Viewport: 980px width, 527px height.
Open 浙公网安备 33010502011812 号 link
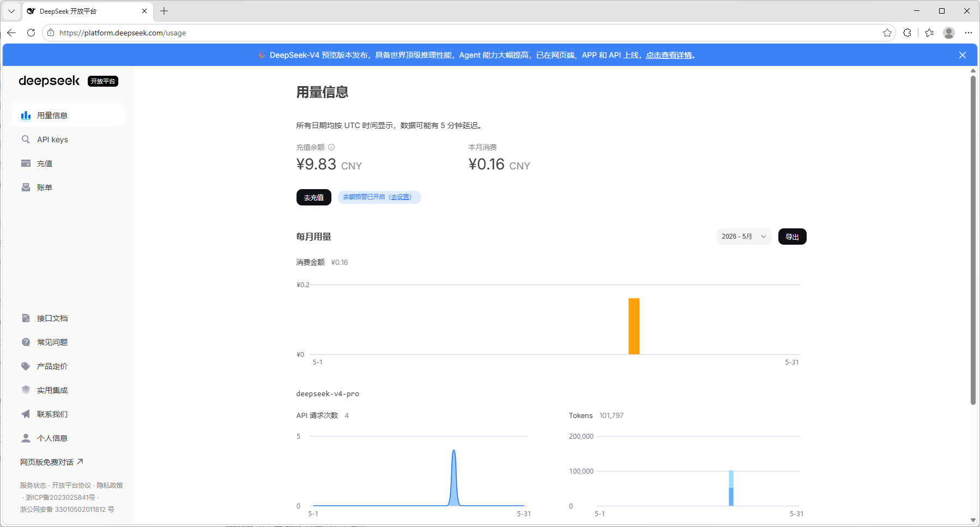pyautogui.click(x=67, y=509)
